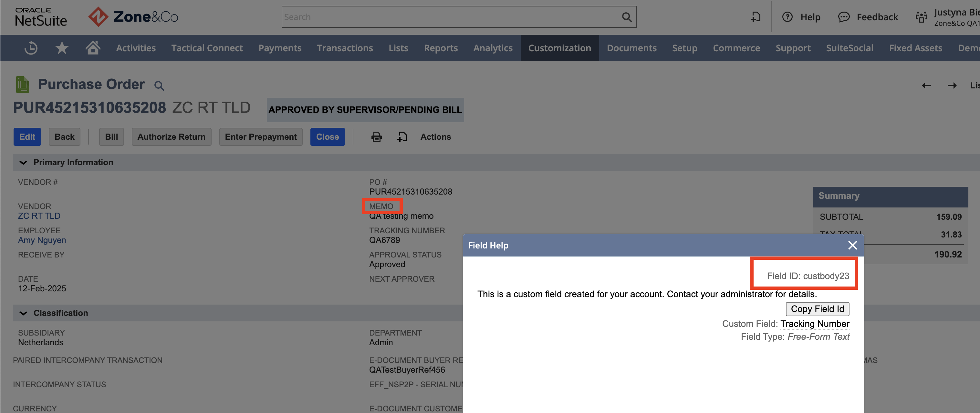
Task: Open the Activities menu
Action: pos(136,48)
